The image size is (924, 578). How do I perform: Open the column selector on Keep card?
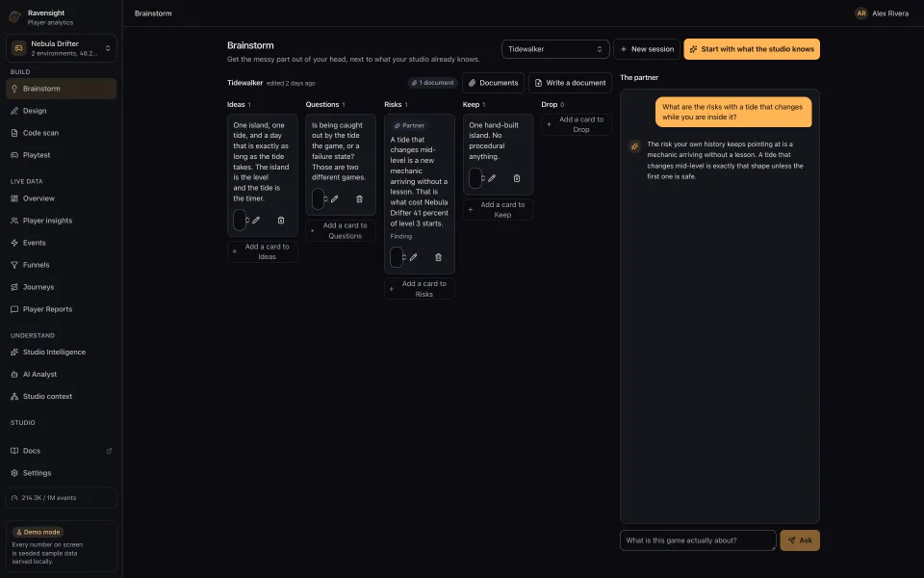(476, 178)
